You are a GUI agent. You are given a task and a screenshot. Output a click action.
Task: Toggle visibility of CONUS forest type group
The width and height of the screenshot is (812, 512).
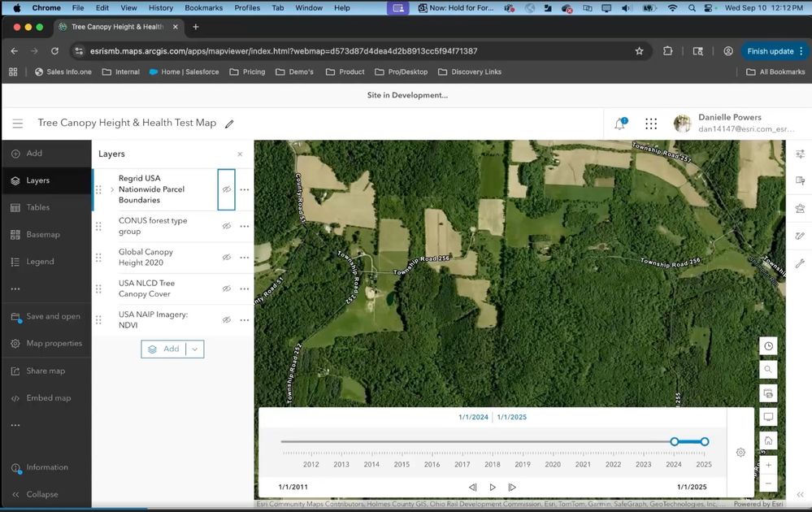point(227,226)
